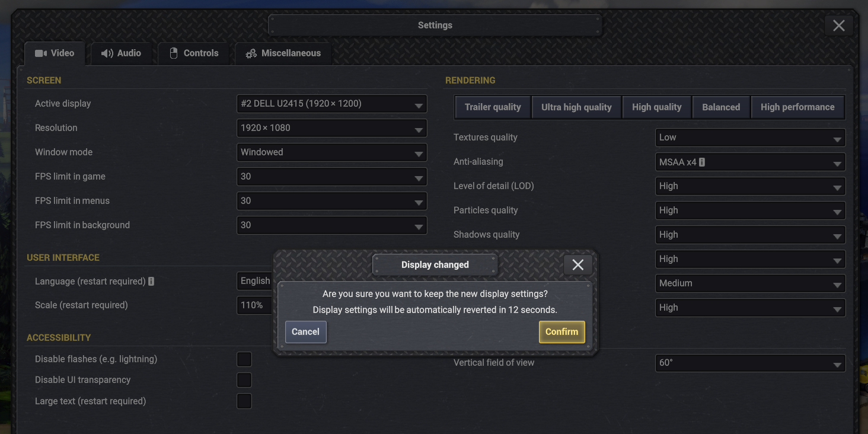Open Vertical field of view dropdown
This screenshot has height=434, width=868.
[750, 363]
